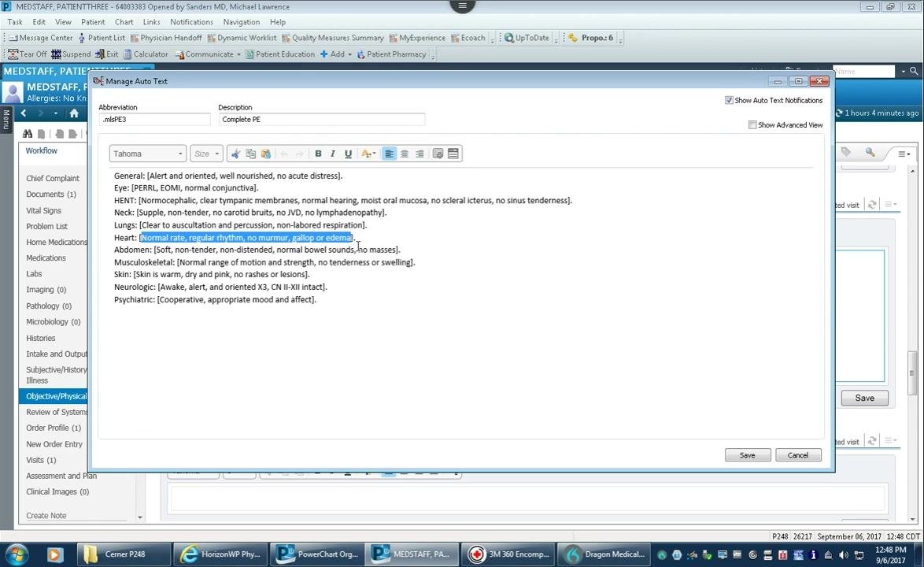This screenshot has width=924, height=567.
Task: Expand the Communicate dropdown arrow
Action: click(x=238, y=54)
